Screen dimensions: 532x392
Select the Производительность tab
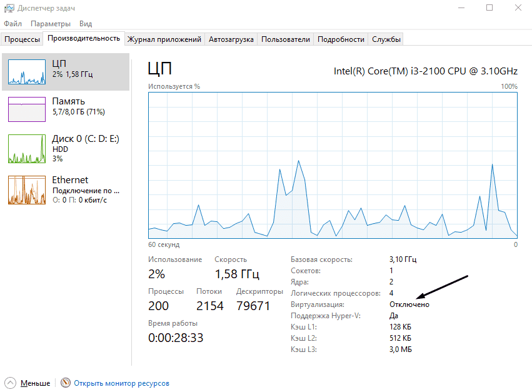point(83,39)
